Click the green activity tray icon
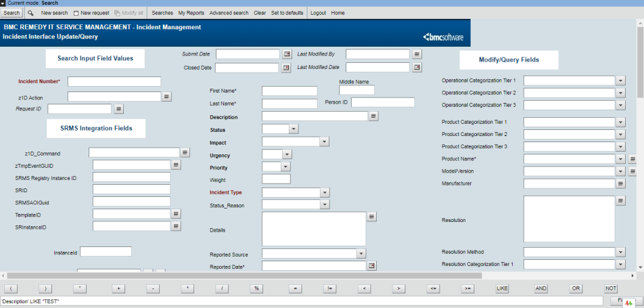Screen dimensions: 644x308 coord(629,302)
